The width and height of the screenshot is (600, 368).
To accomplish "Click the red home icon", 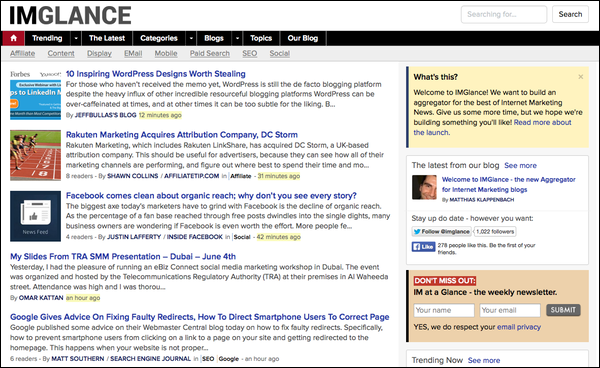I will pos(13,38).
